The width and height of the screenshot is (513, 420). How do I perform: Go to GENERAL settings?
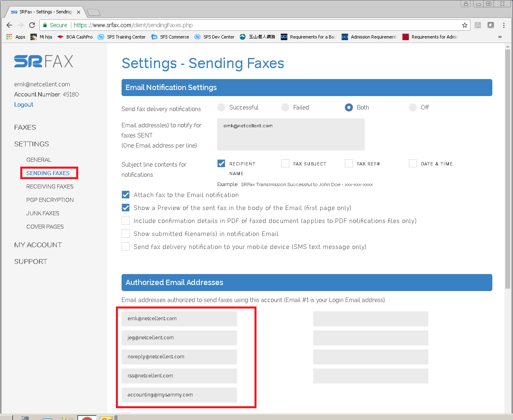39,160
